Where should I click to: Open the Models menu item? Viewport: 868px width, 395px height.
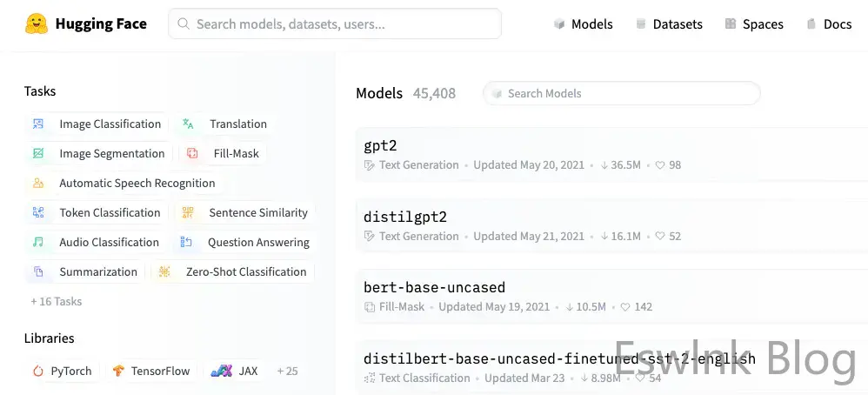tap(584, 24)
